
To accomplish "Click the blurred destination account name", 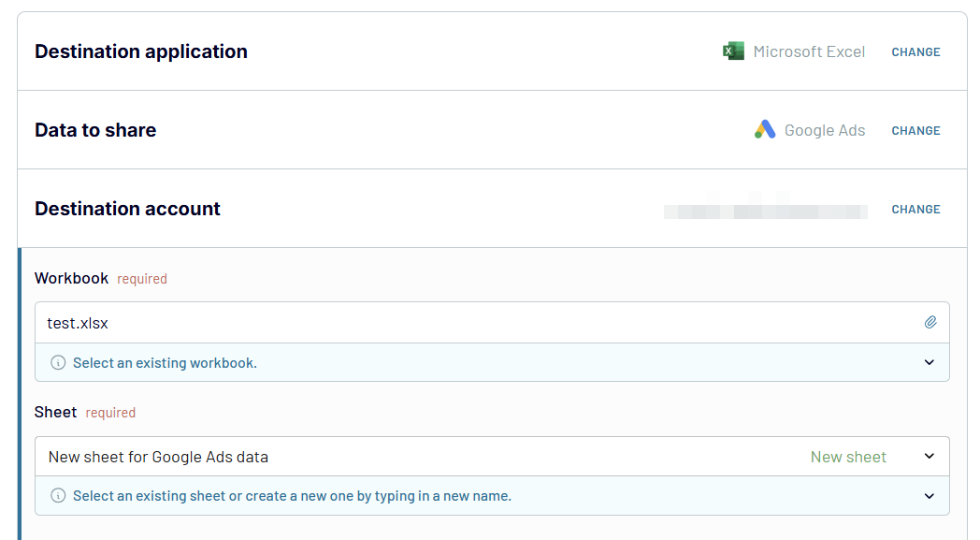I will 766,211.
